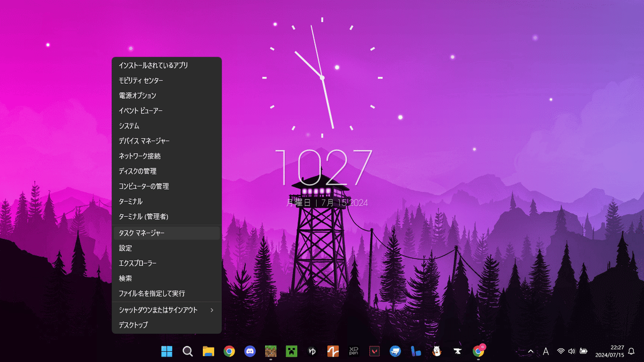
Task: Open taskbar Search magnifier
Action: pos(188,351)
